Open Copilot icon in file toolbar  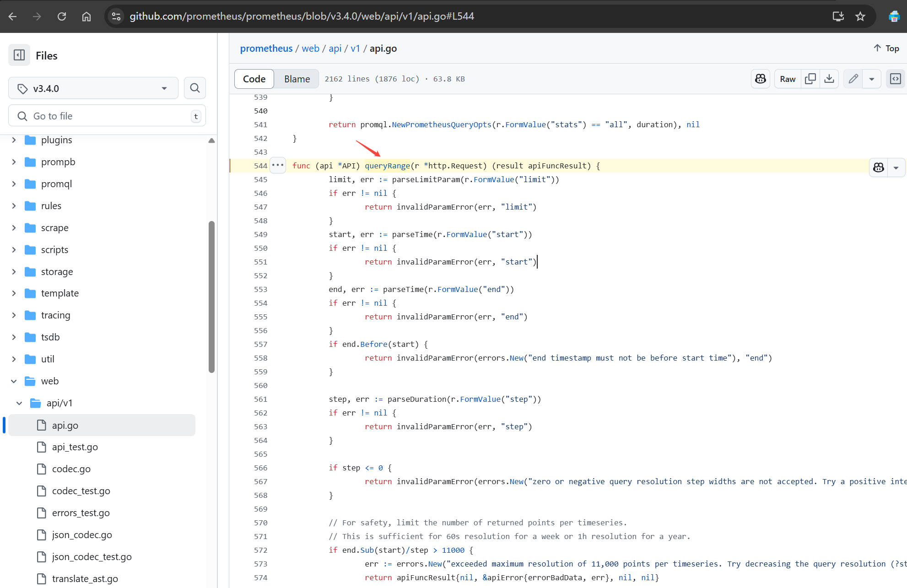[x=761, y=79]
